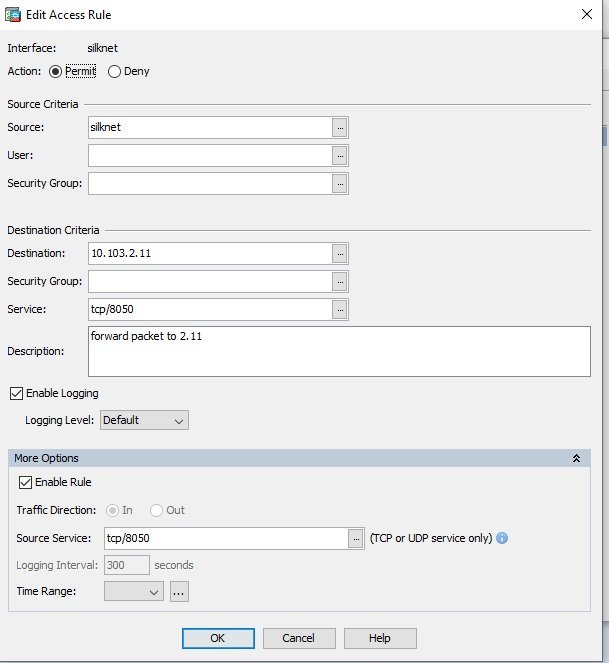Click into the Description text box
The width and height of the screenshot is (609, 663).
[339, 351]
